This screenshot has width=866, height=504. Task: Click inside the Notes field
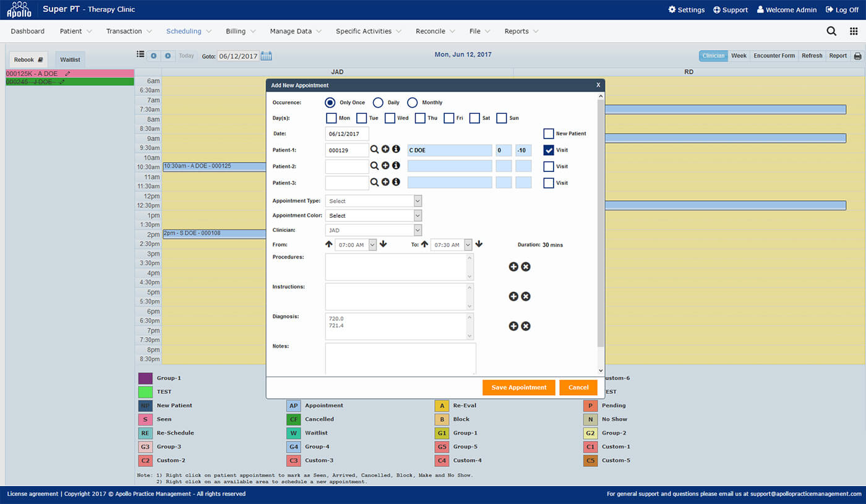pos(400,359)
